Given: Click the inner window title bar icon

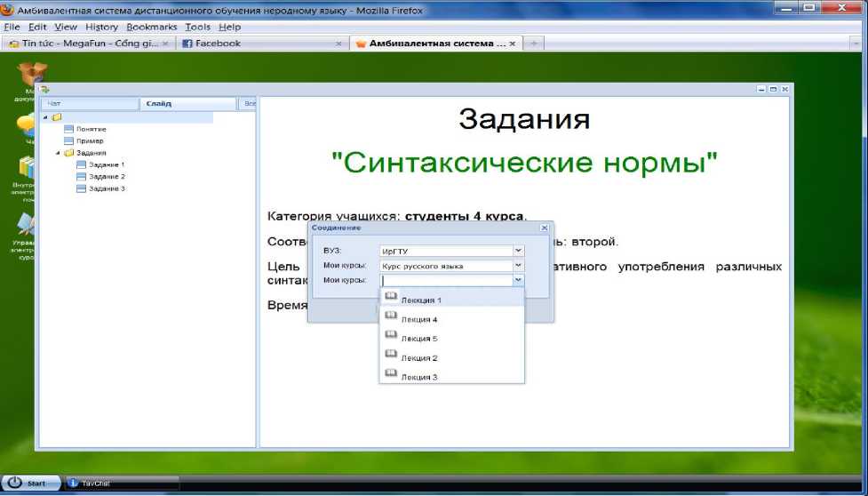Looking at the screenshot, I should click(44, 89).
